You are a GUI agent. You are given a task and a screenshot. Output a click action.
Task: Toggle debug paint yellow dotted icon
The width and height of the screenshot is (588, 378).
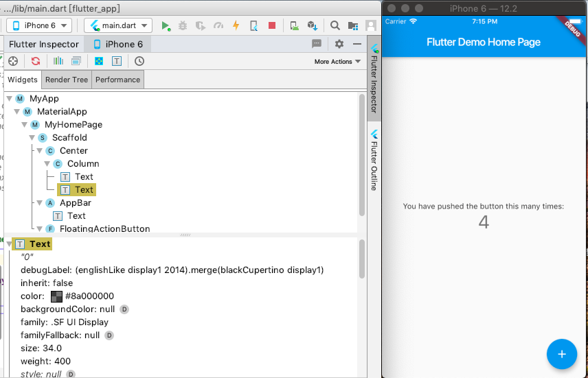click(99, 61)
